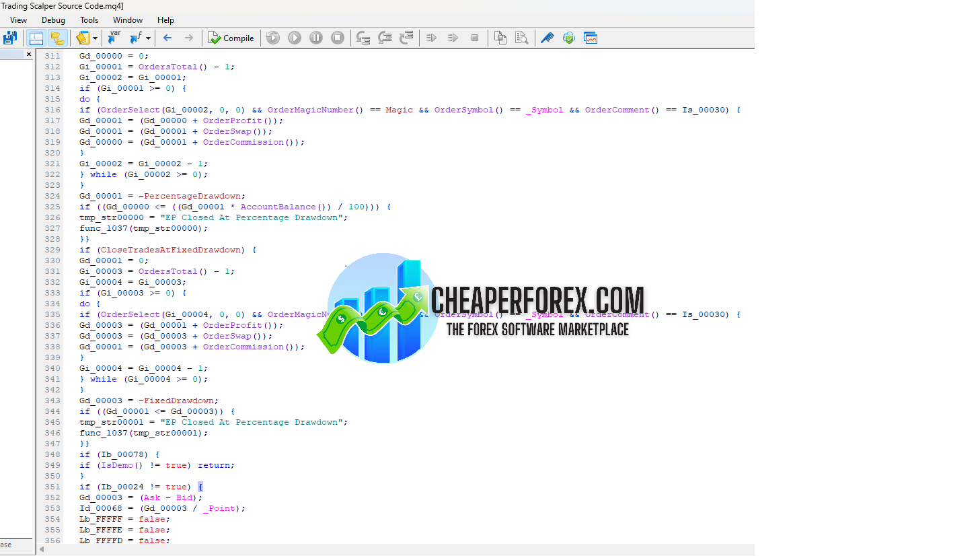Click the Step Over debug icon
The width and height of the screenshot is (980, 556).
pyautogui.click(x=385, y=38)
